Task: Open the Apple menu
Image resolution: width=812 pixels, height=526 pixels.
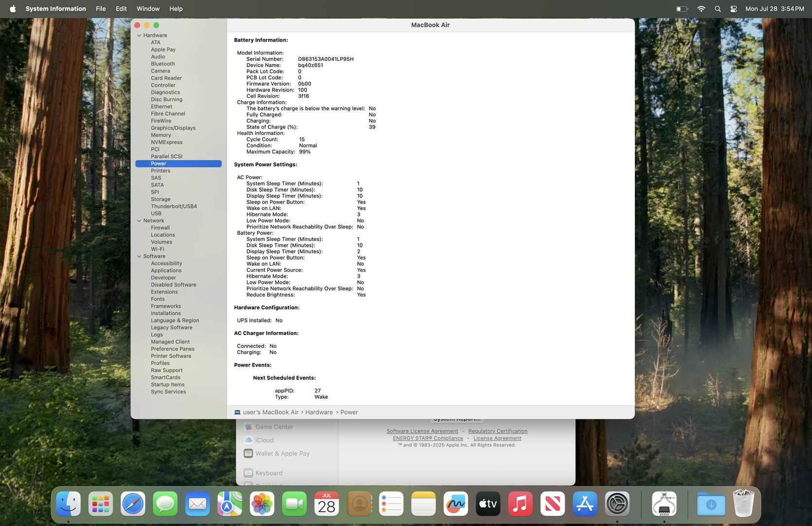Action: tap(13, 9)
